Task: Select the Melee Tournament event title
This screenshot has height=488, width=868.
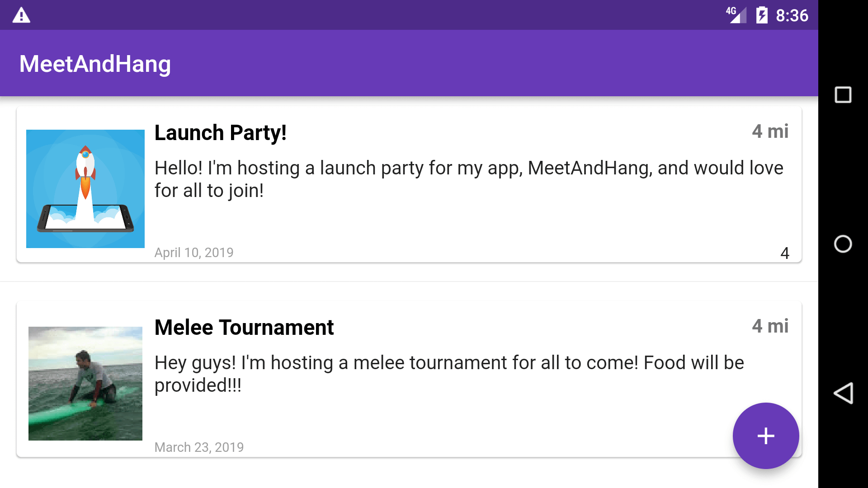Action: point(244,327)
